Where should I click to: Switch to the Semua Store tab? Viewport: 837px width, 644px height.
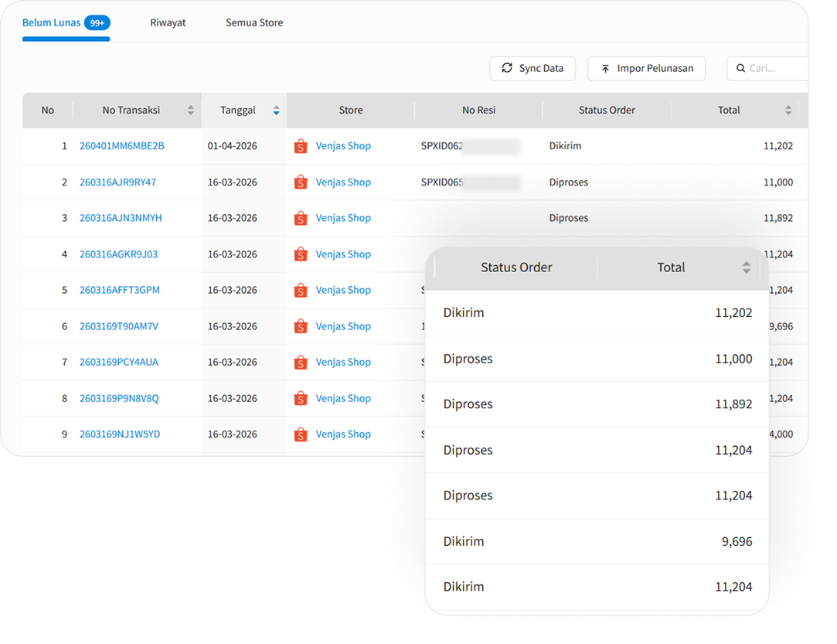254,22
